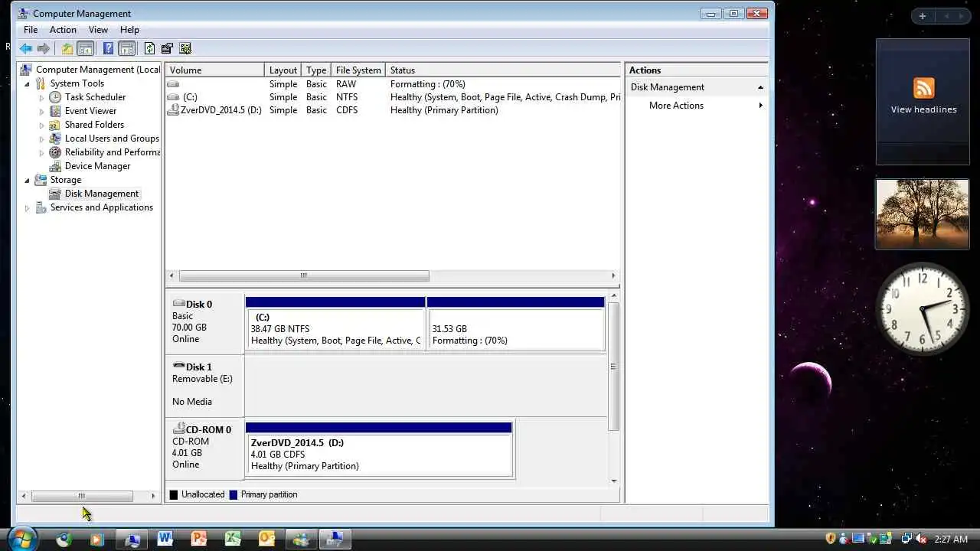Click the Refresh toolbar icon
This screenshot has width=980, height=551.
(149, 48)
